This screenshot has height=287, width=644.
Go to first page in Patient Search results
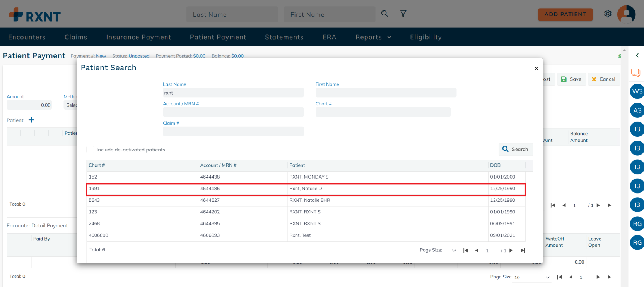tap(466, 251)
